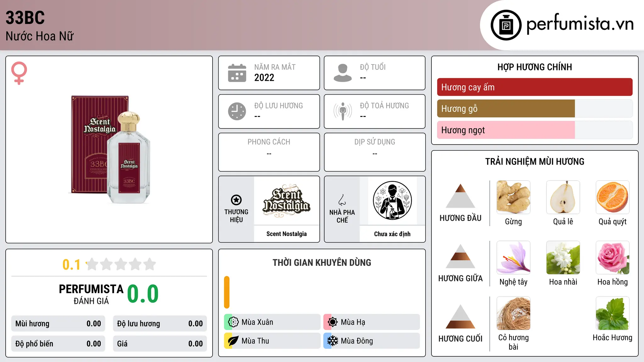Click the sillage icon beside Độ toả hương
This screenshot has width=644, height=362.
pyautogui.click(x=343, y=111)
